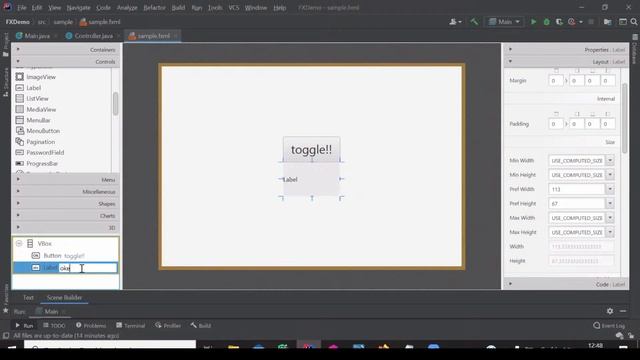Open the Terminal tool window
The image size is (640, 360).
click(131, 325)
